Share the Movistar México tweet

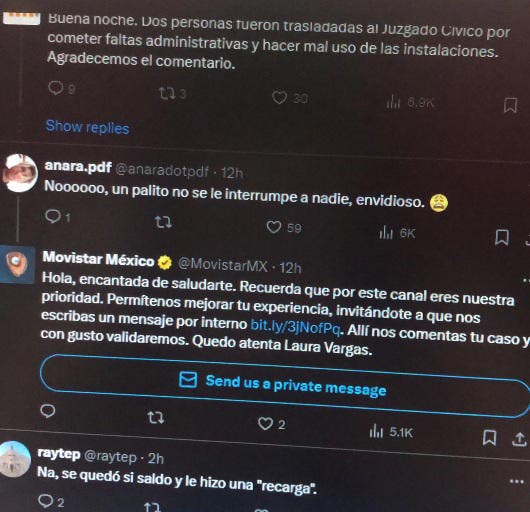[520, 439]
